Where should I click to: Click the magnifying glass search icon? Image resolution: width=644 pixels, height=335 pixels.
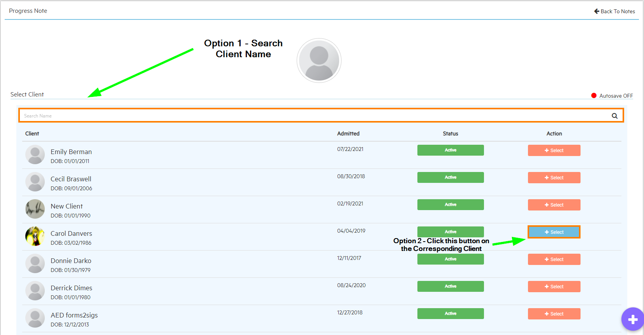point(614,116)
